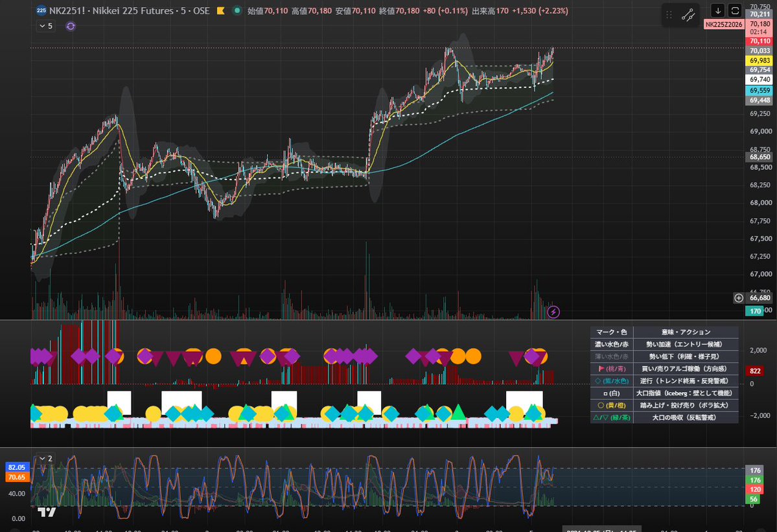This screenshot has width=777, height=532.
Task: Click legend header 意味・アクション
Action: [686, 332]
